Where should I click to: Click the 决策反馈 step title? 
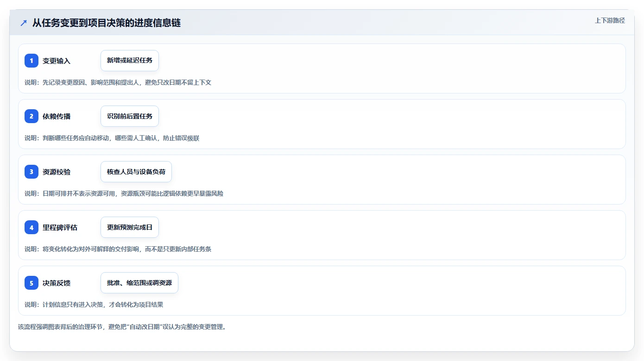click(x=57, y=283)
